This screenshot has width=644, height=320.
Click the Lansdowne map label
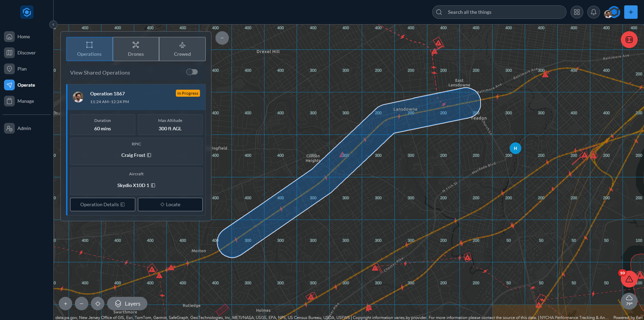(405, 109)
